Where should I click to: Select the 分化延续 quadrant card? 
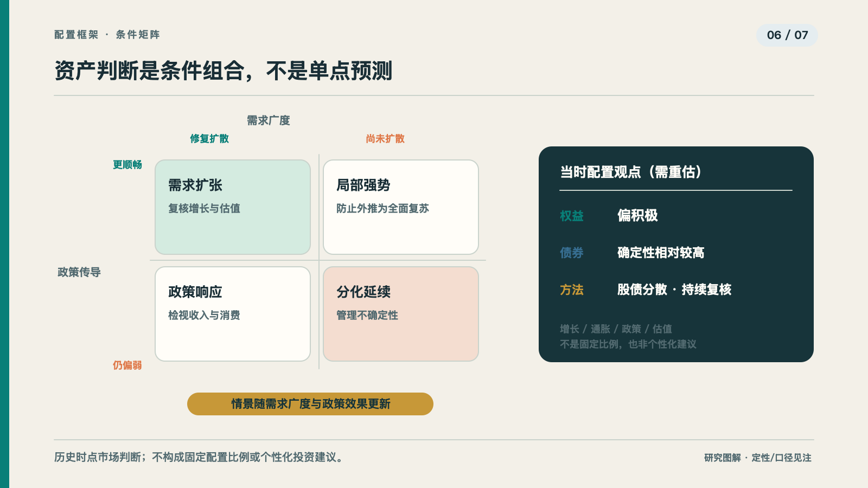pos(401,314)
